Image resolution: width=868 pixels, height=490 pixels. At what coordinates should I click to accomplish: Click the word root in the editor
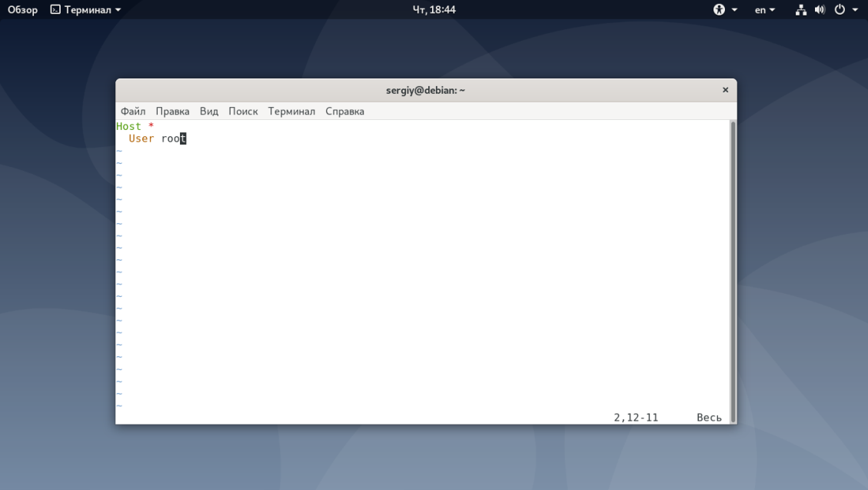[174, 138]
